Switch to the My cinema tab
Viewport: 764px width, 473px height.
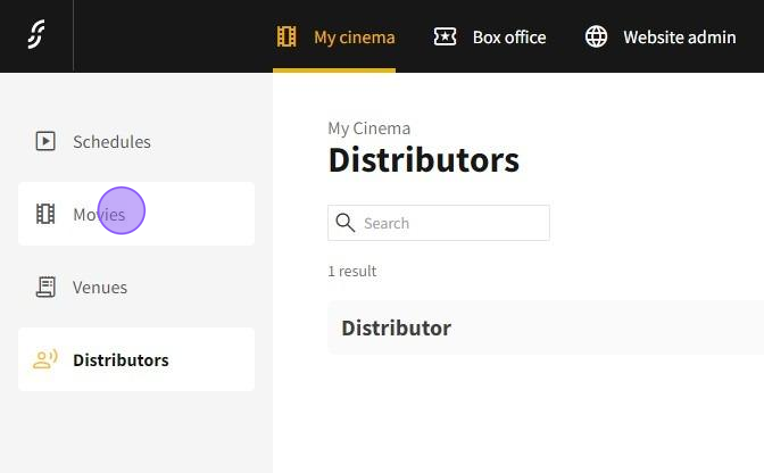pyautogui.click(x=354, y=37)
